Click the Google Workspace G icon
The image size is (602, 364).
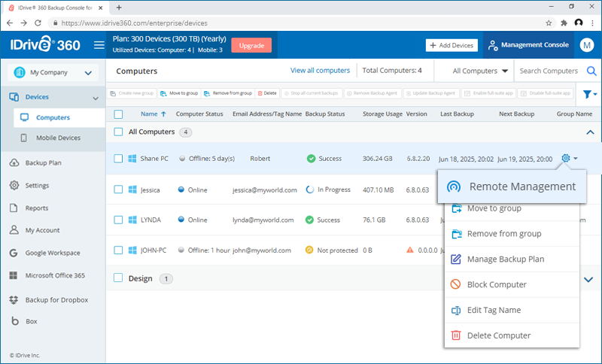pyautogui.click(x=14, y=253)
